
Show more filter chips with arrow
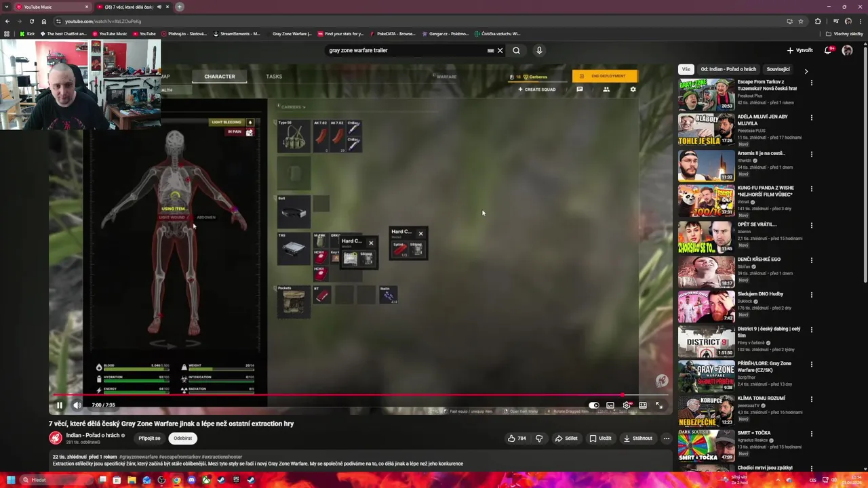pyautogui.click(x=806, y=70)
